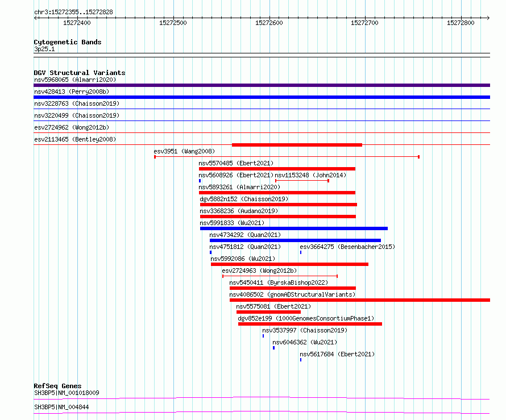The height and width of the screenshot is (420, 506).
Task: Select the esv2113465 (Bentley2008) label
Action: 75,139
